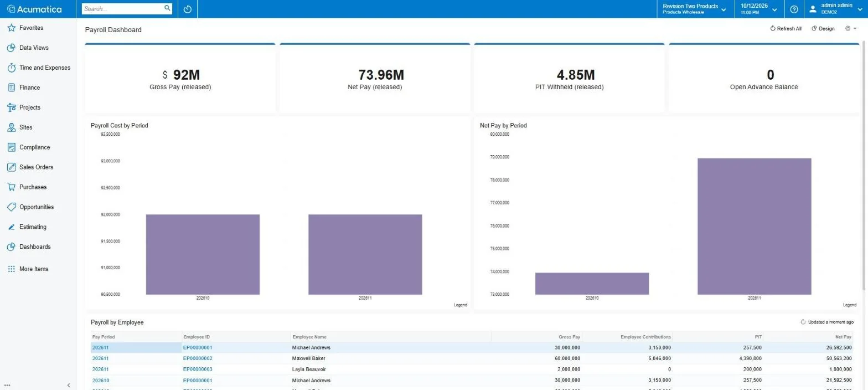Viewport: 868px width, 390px height.
Task: Open the admin admin user menu
Action: pyautogui.click(x=836, y=9)
